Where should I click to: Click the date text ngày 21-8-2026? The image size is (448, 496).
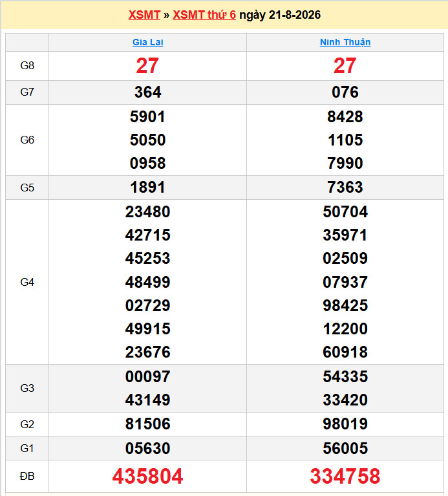(x=280, y=15)
